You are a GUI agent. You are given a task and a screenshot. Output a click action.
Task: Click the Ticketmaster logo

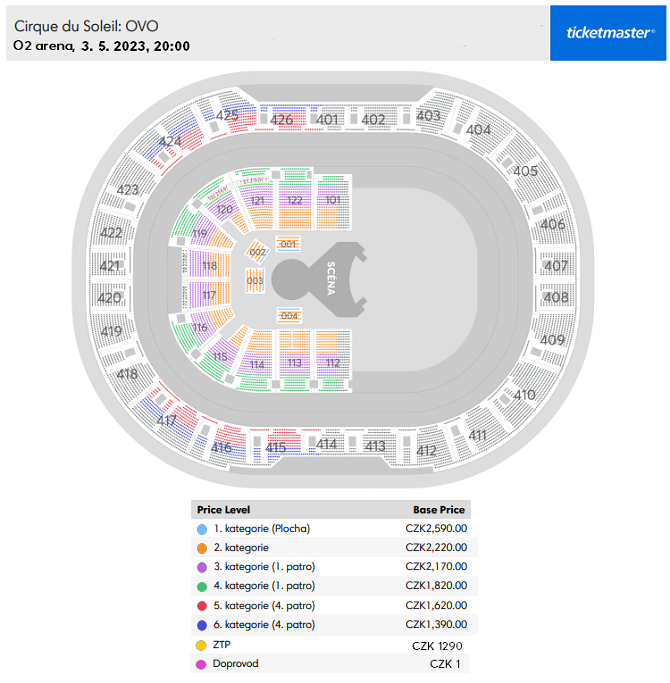click(610, 32)
